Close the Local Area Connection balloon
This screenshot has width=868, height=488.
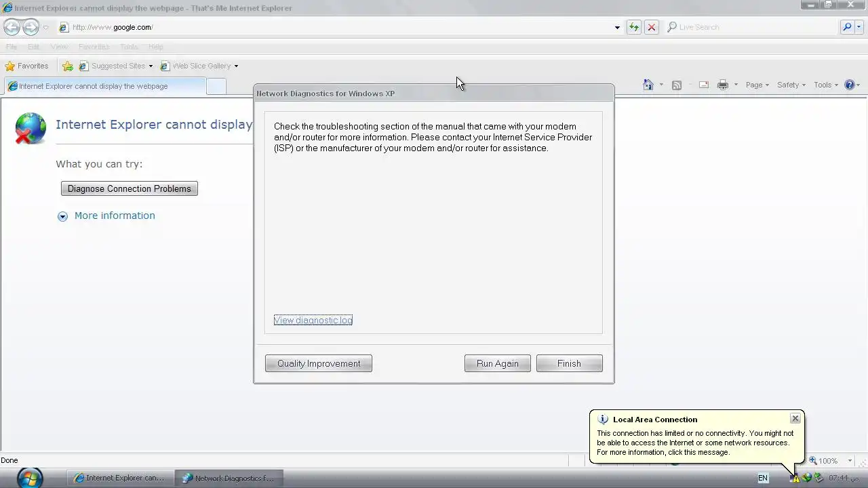pyautogui.click(x=795, y=419)
